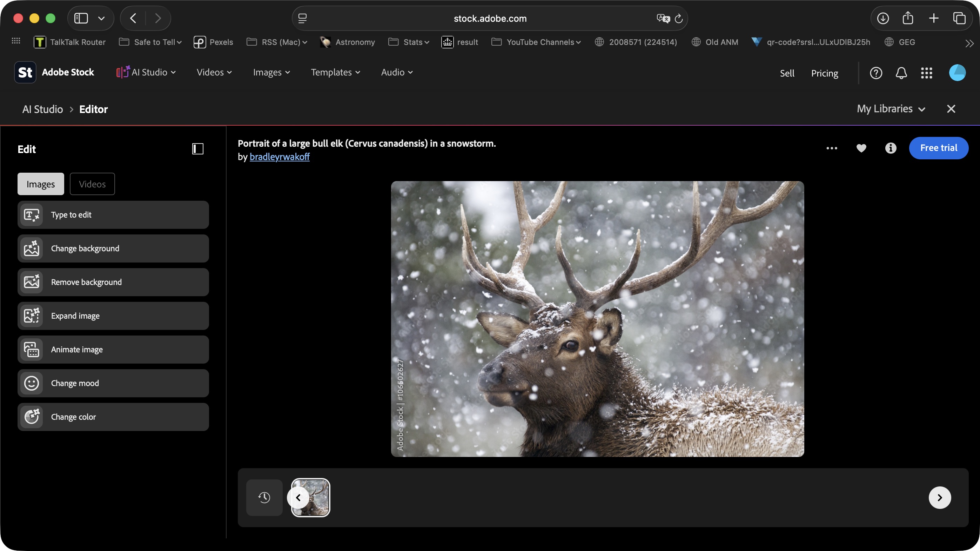The height and width of the screenshot is (551, 980).
Task: Open the Pricing page
Action: pyautogui.click(x=824, y=73)
